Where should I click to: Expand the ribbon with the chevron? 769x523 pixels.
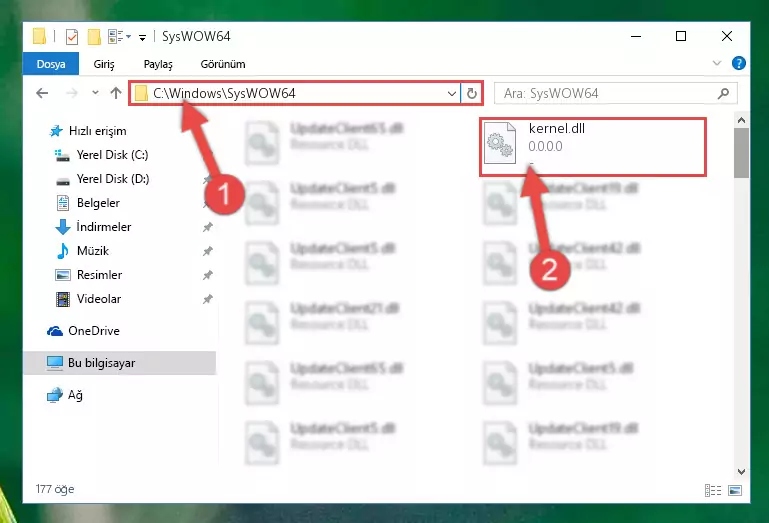tap(717, 63)
